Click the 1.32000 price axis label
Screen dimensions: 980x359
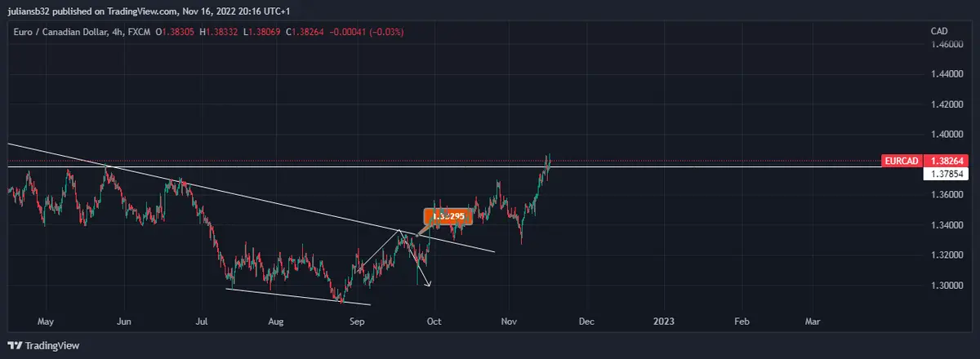[x=946, y=255]
